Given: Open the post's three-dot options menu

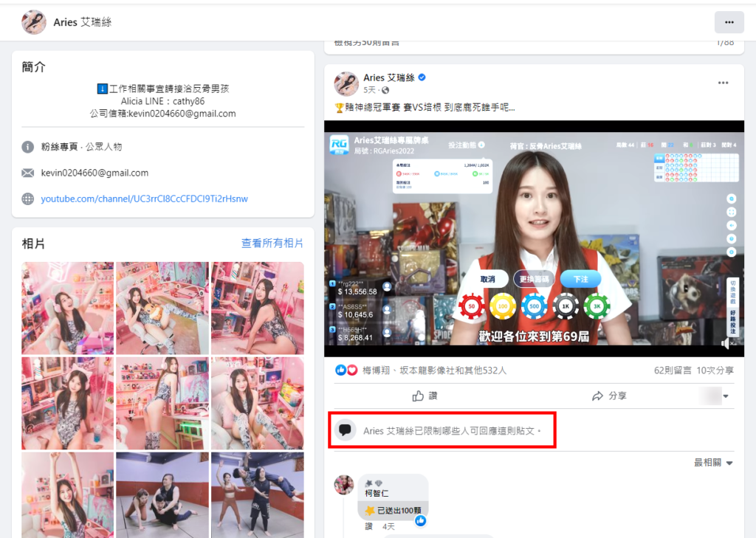Looking at the screenshot, I should point(723,83).
